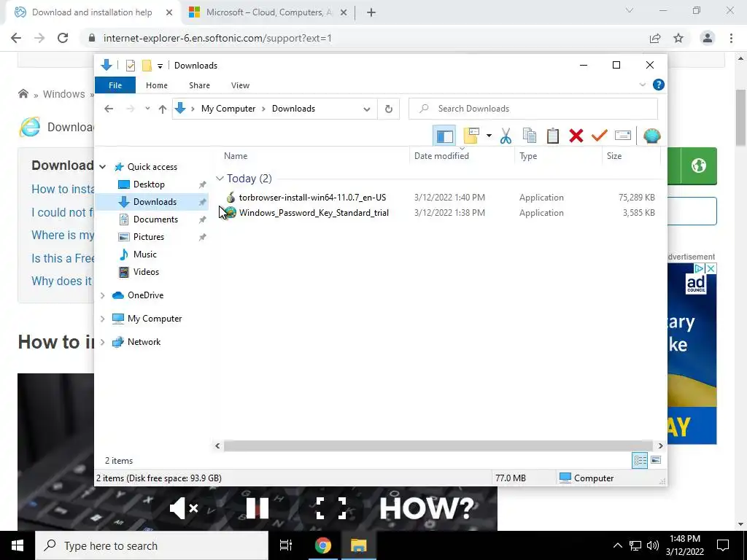Refresh the Downloads folder view

pyautogui.click(x=388, y=109)
